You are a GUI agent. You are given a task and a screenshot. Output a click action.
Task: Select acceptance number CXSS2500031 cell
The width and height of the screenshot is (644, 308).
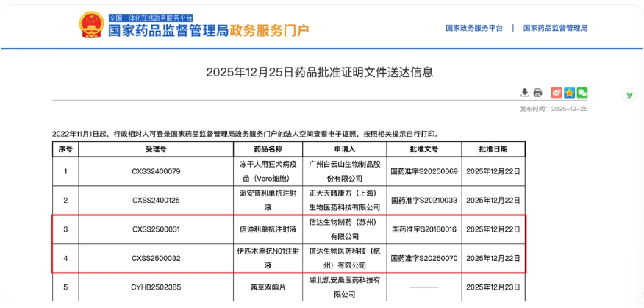click(x=156, y=229)
